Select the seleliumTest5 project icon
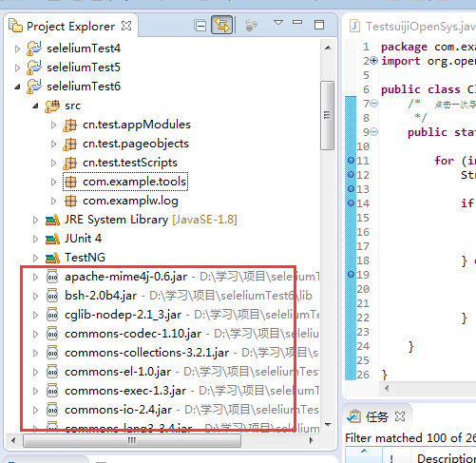Image resolution: width=476 pixels, height=463 pixels. [34, 68]
